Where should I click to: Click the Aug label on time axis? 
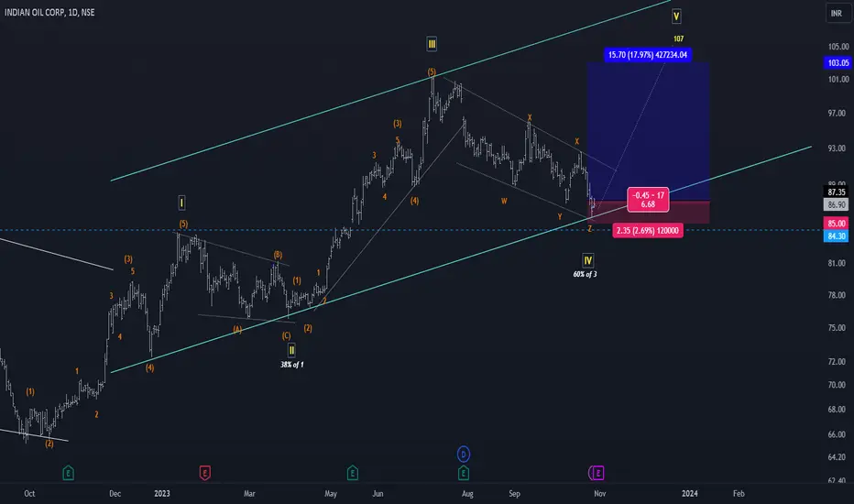coord(467,493)
